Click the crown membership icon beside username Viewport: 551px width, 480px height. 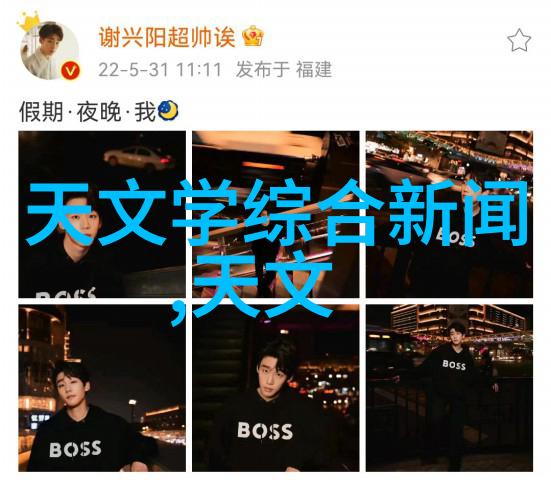point(253,36)
